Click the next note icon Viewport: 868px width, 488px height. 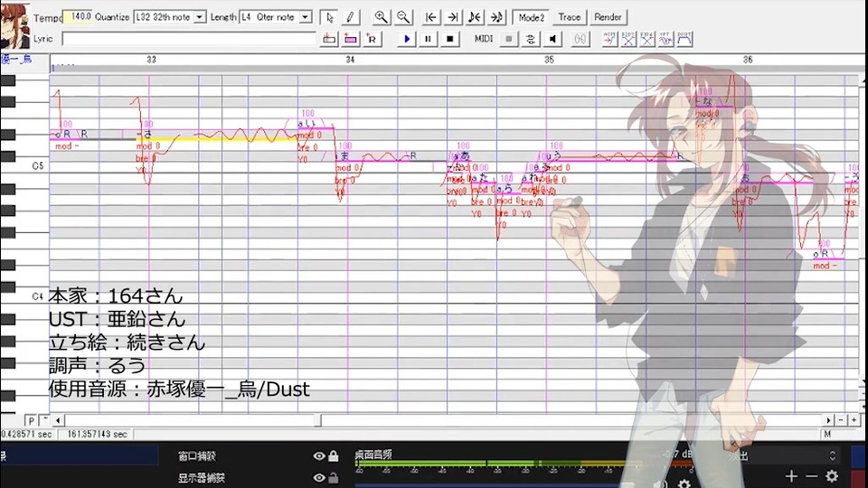tap(496, 17)
